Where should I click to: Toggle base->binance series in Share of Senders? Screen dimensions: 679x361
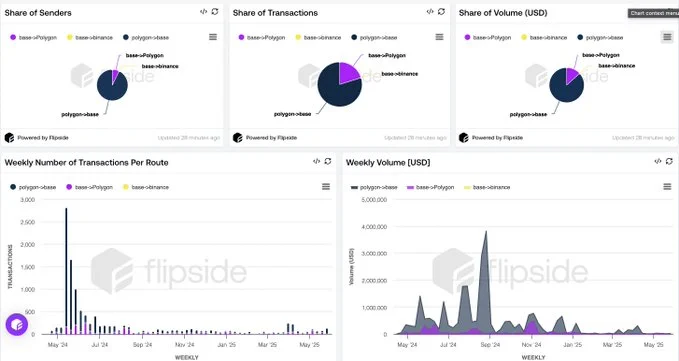(90, 38)
